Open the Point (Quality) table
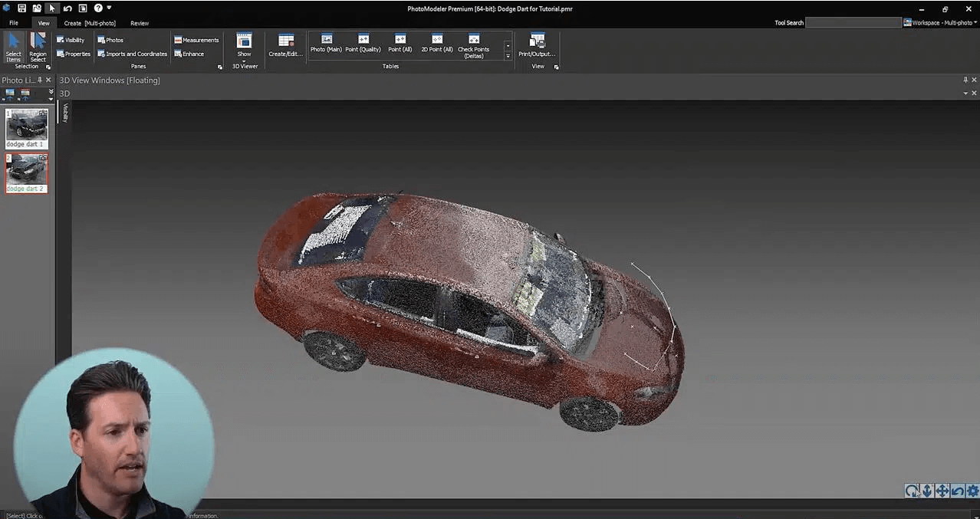980x519 pixels. pos(363,44)
